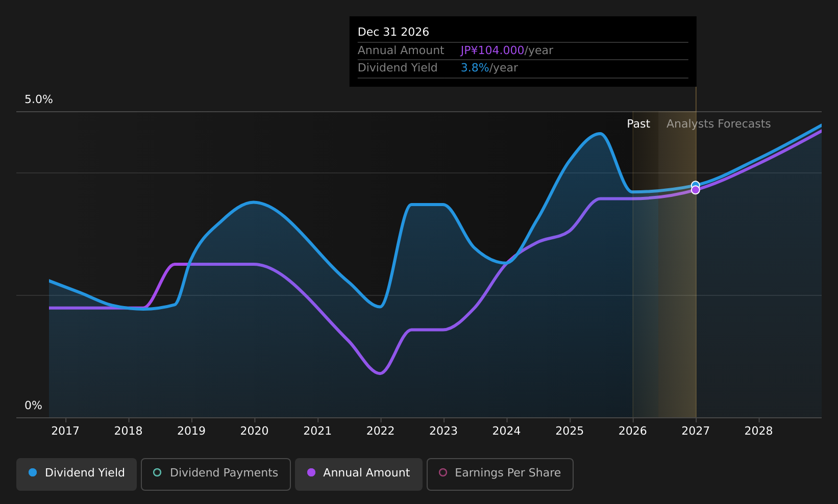Click the 2025 x-axis label
The height and width of the screenshot is (504, 838).
pos(570,431)
